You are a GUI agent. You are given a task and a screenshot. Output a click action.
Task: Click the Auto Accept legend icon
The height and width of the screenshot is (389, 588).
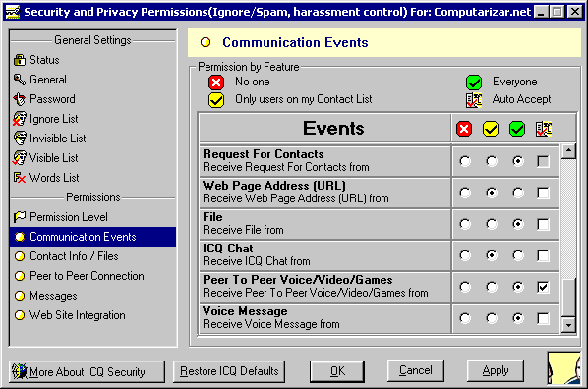pos(474,100)
